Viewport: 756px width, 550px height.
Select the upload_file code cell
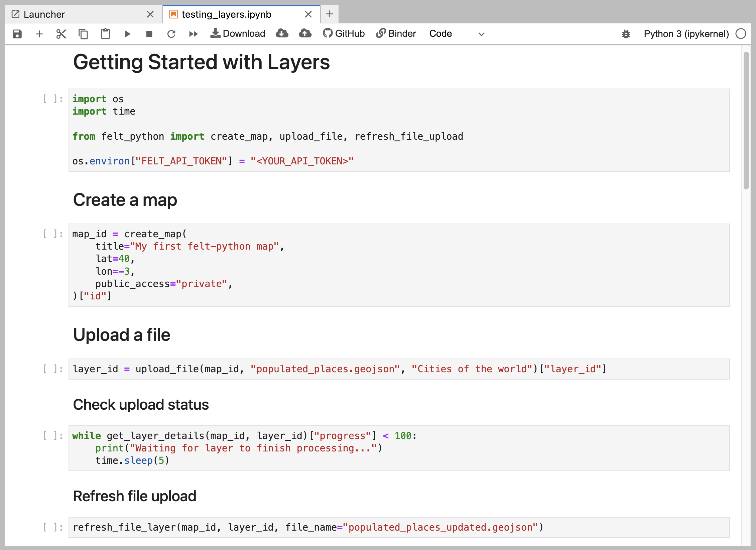coord(399,369)
